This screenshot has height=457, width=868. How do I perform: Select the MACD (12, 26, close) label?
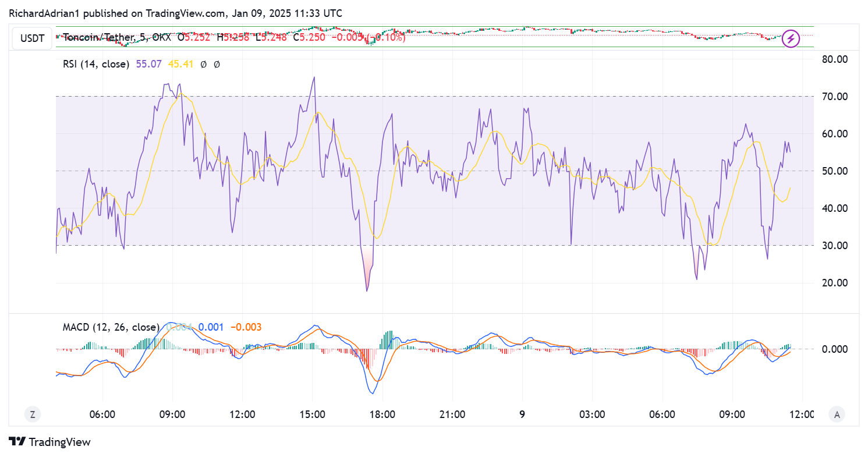111,327
